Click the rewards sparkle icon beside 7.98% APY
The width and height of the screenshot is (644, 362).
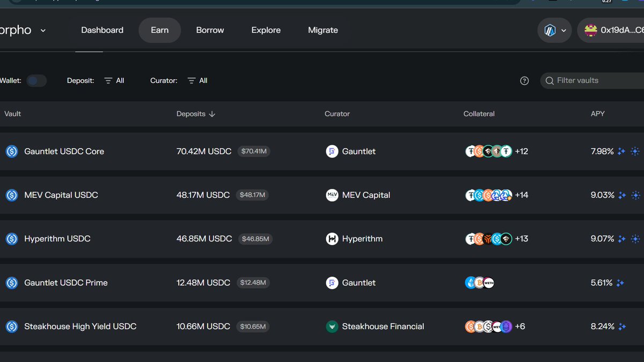pyautogui.click(x=621, y=151)
